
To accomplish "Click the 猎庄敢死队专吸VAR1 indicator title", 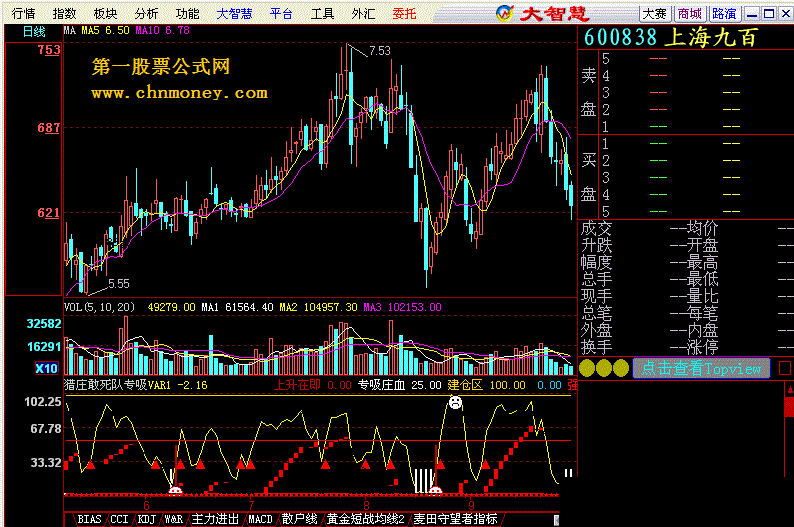I will point(117,385).
